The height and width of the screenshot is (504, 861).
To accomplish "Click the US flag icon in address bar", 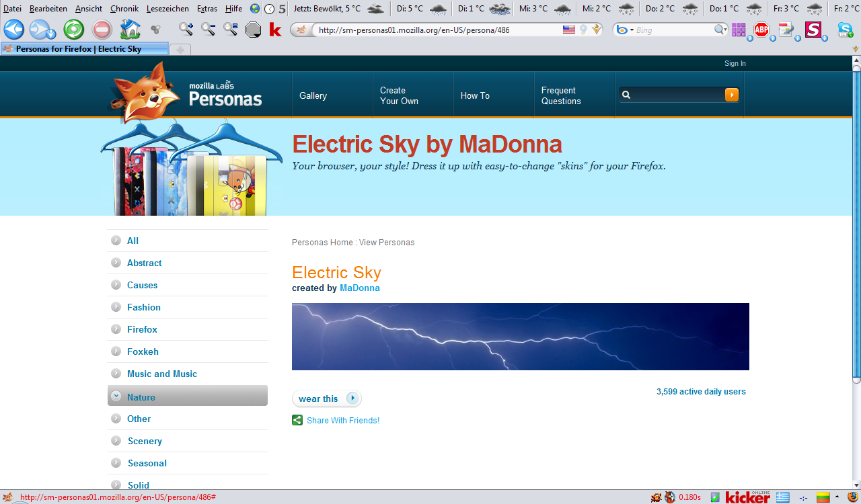I will click(569, 30).
